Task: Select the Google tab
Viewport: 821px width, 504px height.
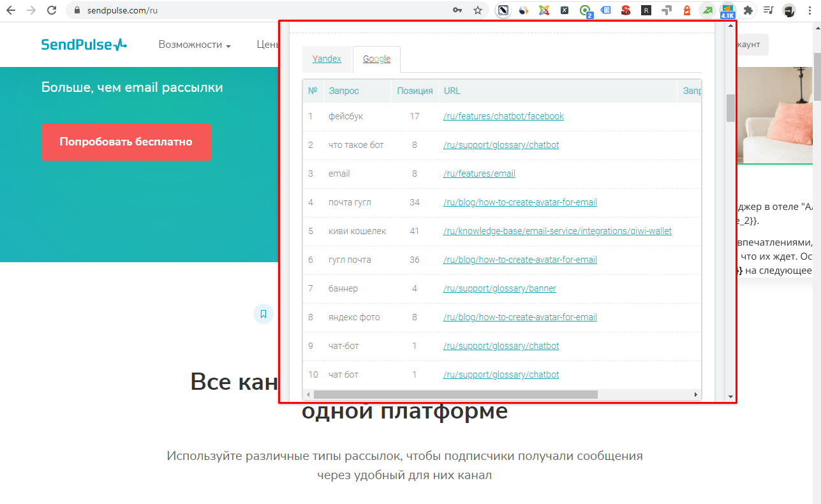Action: 376,59
